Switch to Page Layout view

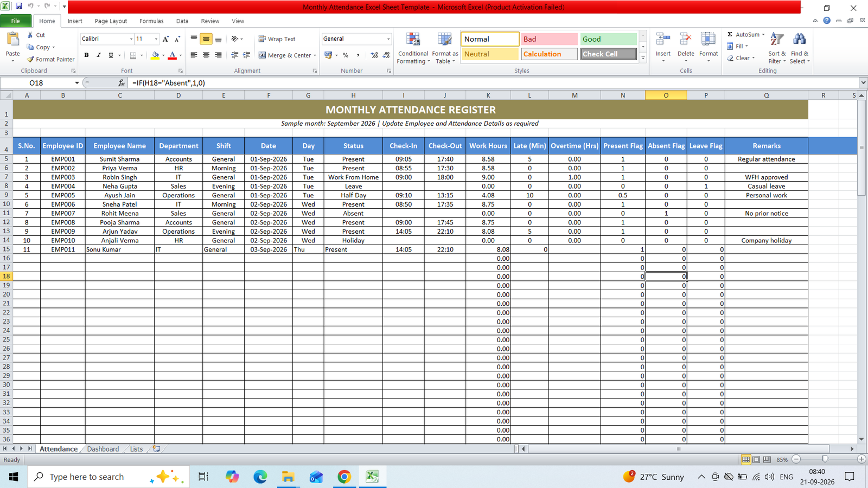click(x=756, y=459)
